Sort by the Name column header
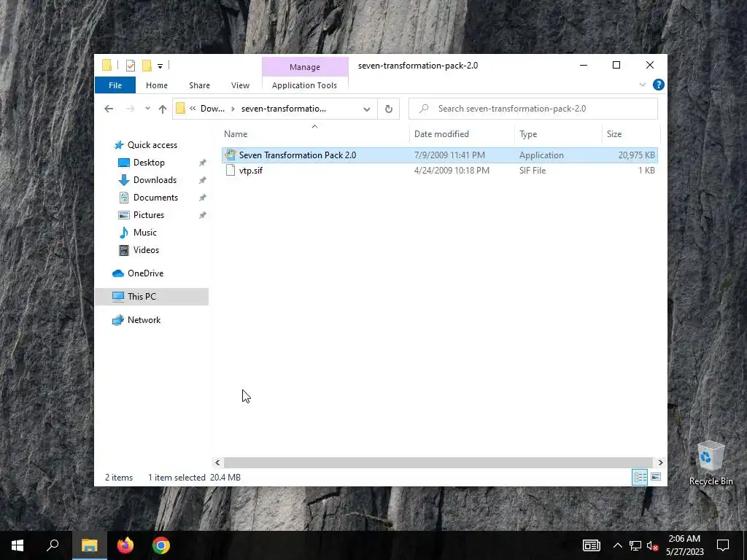 point(236,134)
